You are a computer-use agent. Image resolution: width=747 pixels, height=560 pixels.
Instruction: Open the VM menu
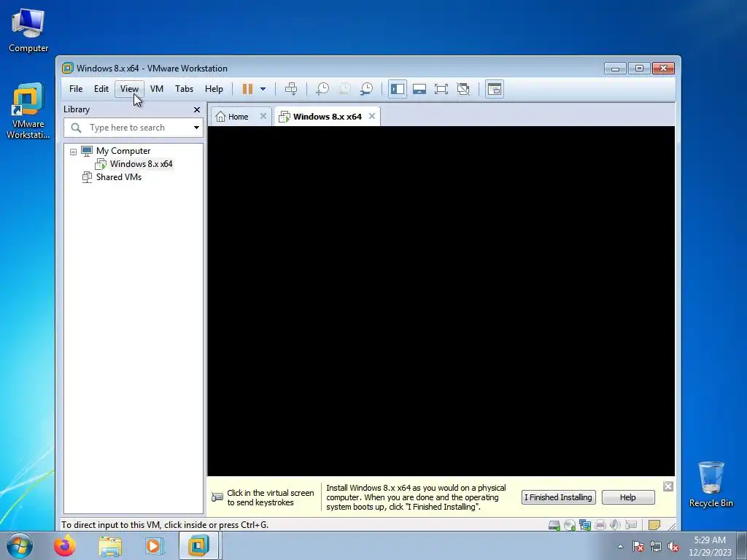click(157, 89)
